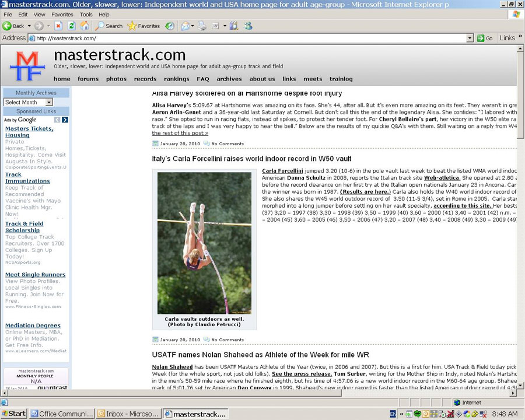Viewport: 525px width, 420px height.
Task: Click the Refresh page icon
Action: 71,26
